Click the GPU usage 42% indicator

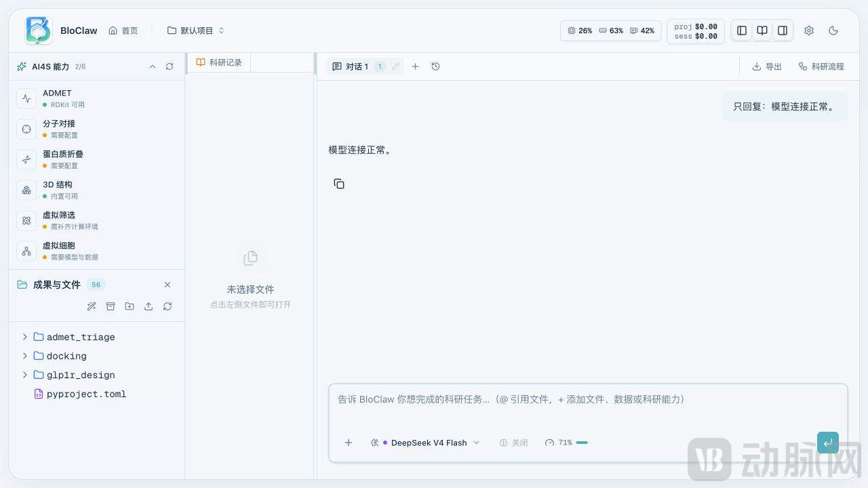pos(642,30)
